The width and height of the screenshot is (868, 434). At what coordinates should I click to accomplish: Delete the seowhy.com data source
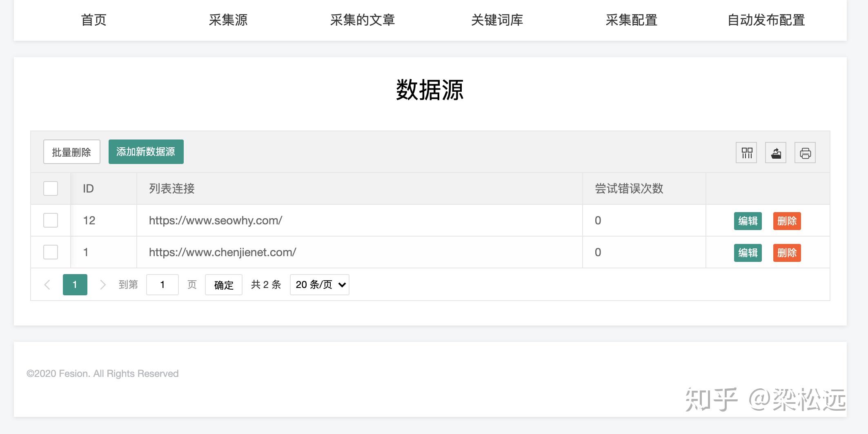[787, 221]
